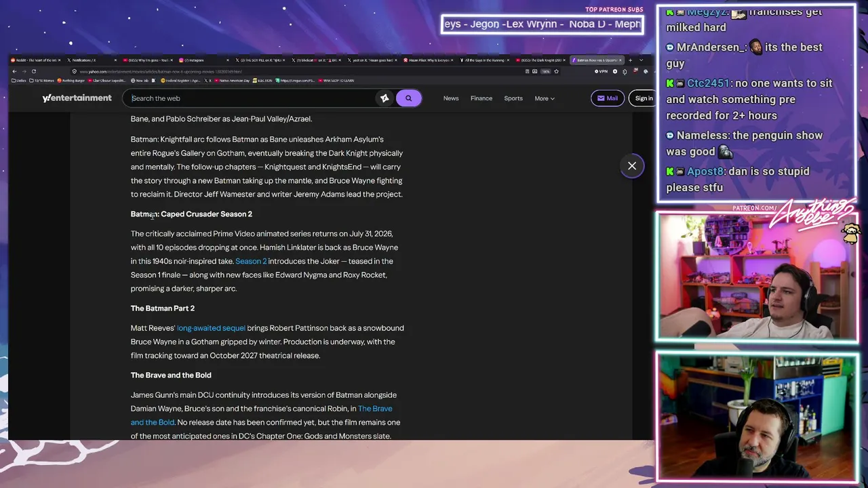Click the purple search magnifier button
Viewport: 868px width, 488px height.
(408, 98)
